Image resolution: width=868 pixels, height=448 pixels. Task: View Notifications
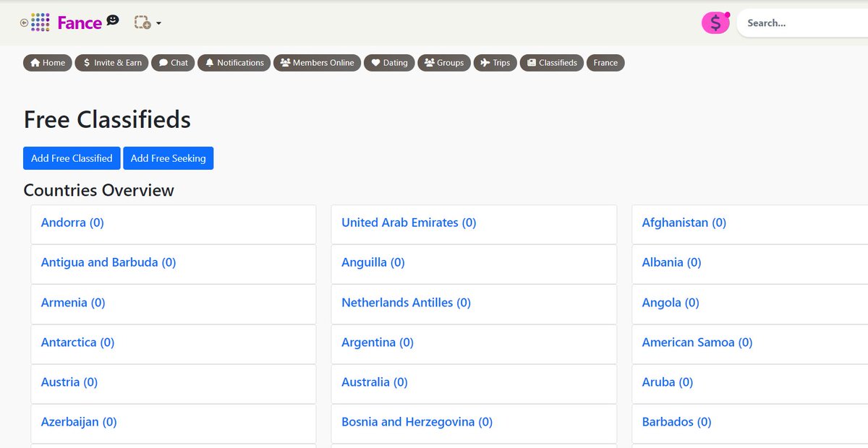234,63
